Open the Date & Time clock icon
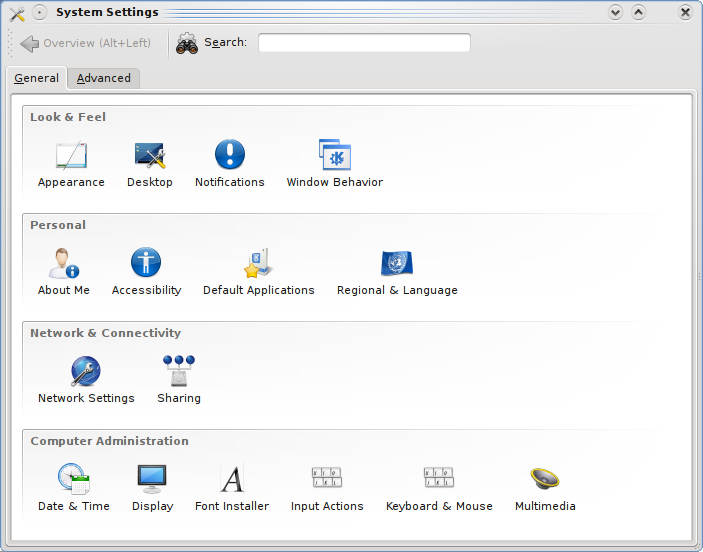This screenshot has height=552, width=703. pyautogui.click(x=74, y=479)
